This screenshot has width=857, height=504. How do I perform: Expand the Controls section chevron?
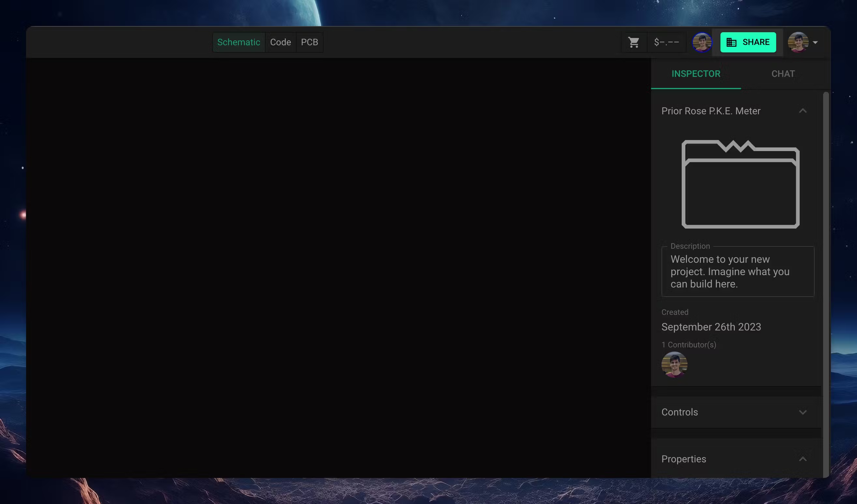point(803,412)
